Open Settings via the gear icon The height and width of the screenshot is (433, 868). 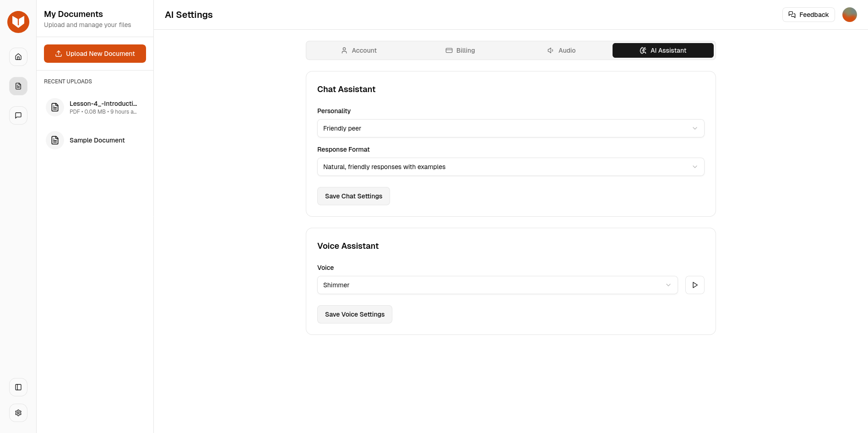(x=18, y=413)
